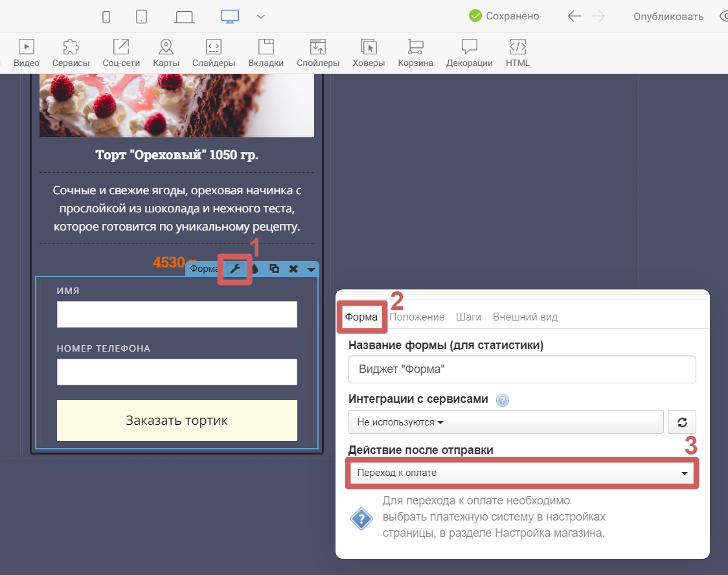Duplicate the form widget using copy icon
Image resolution: width=728 pixels, height=575 pixels.
coord(274,269)
